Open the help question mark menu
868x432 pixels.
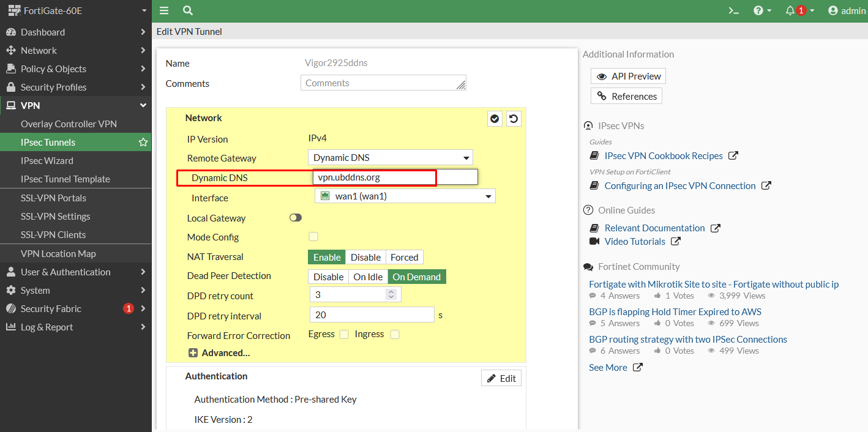[758, 10]
